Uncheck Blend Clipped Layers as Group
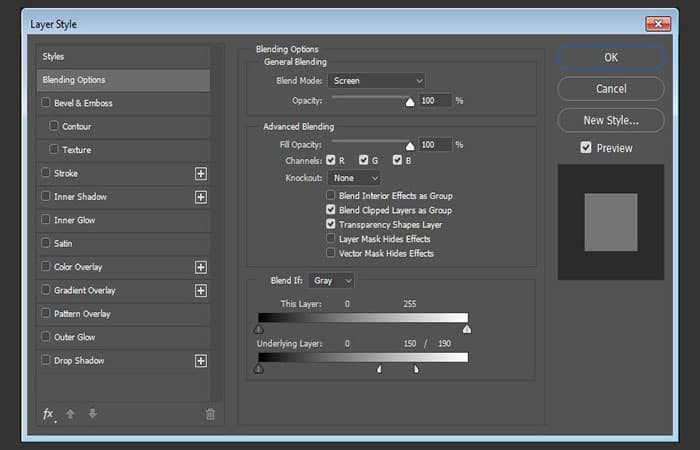The height and width of the screenshot is (450, 700). point(331,209)
